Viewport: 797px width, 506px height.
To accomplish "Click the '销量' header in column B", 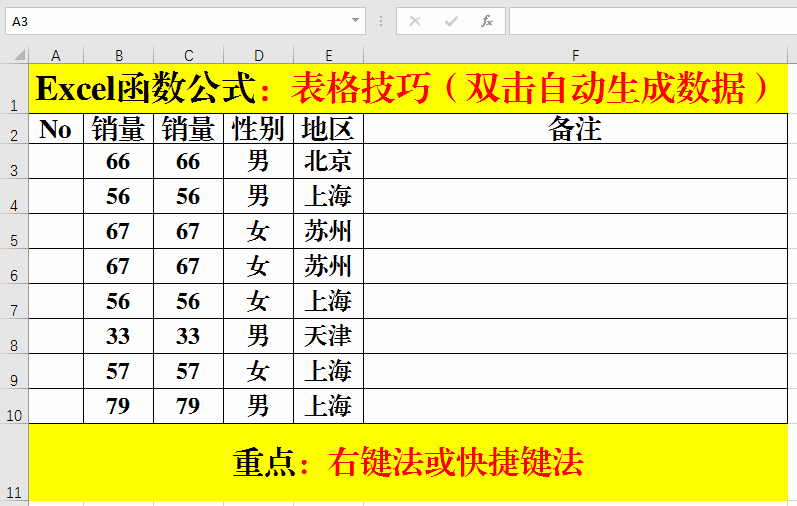I will coord(118,129).
